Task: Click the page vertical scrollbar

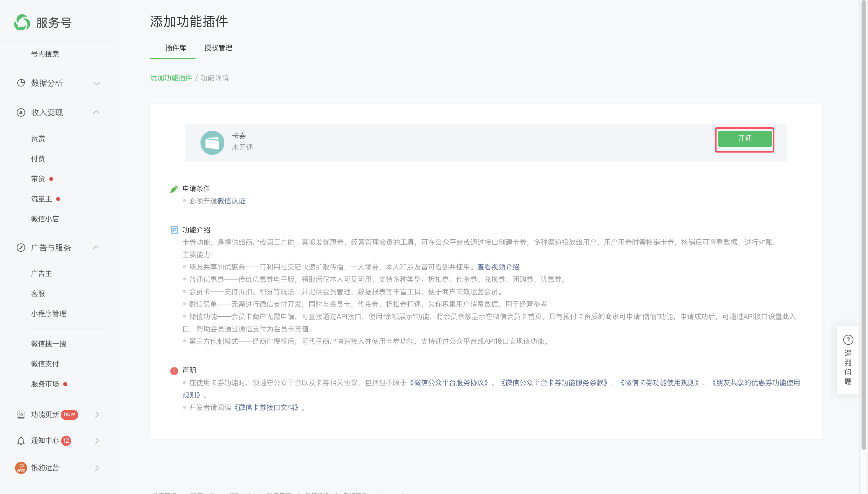Action: click(x=864, y=225)
